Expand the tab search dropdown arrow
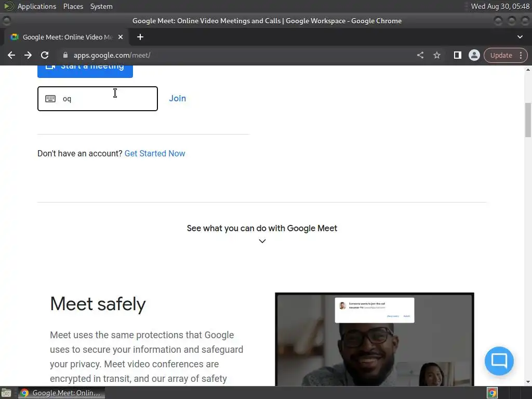Viewport: 532px width, 399px height. (x=520, y=37)
